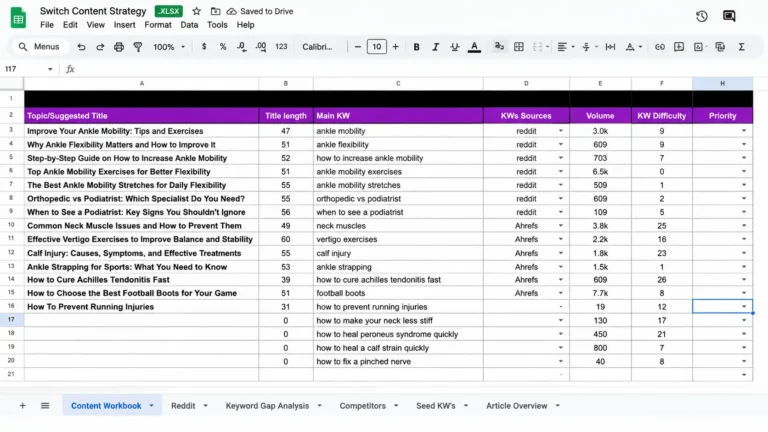Create a filter

720,47
